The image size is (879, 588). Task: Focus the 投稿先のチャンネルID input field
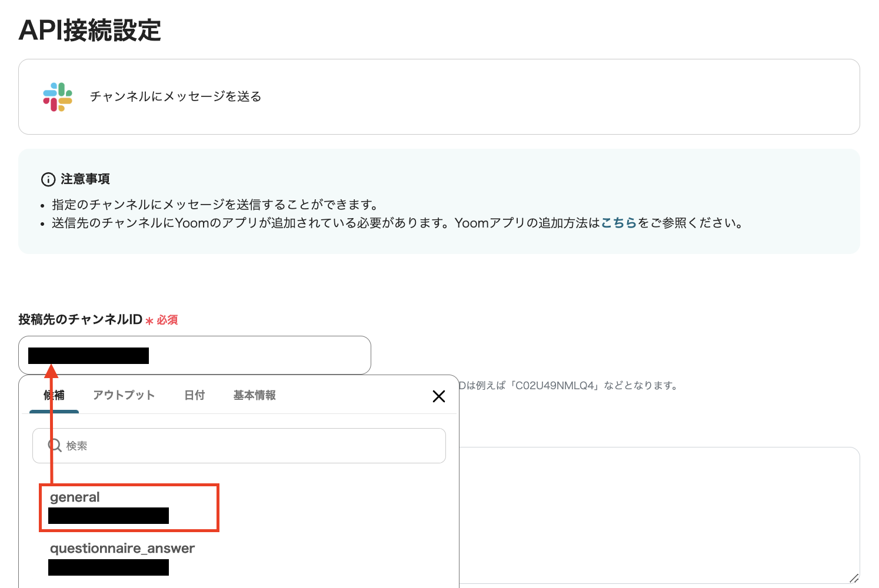(x=259, y=355)
